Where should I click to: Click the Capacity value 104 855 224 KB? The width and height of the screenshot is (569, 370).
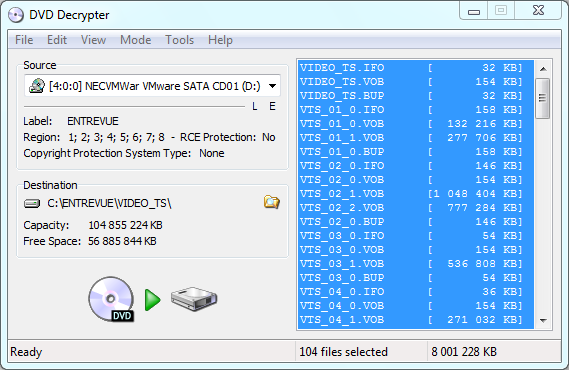(126, 225)
